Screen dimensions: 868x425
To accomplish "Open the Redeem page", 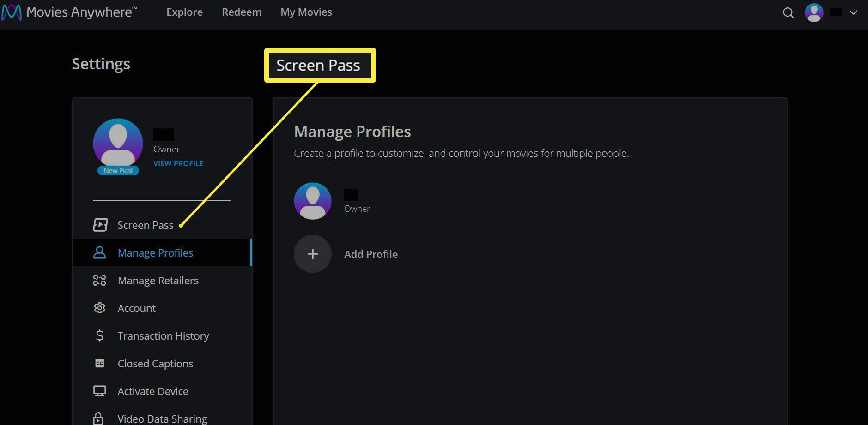I will [x=242, y=12].
